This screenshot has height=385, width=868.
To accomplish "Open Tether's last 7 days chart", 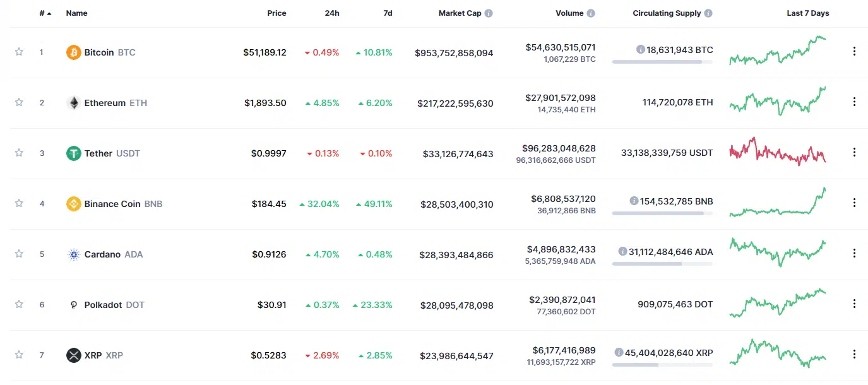I will (777, 151).
